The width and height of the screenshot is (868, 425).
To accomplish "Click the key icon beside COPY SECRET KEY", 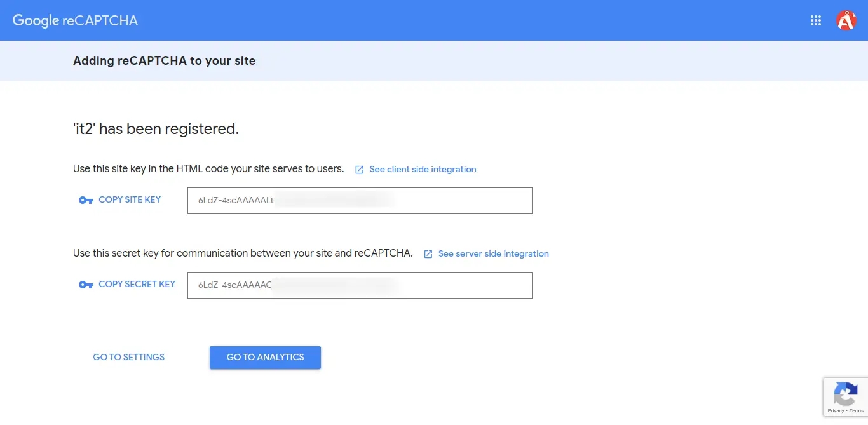I will click(x=86, y=285).
